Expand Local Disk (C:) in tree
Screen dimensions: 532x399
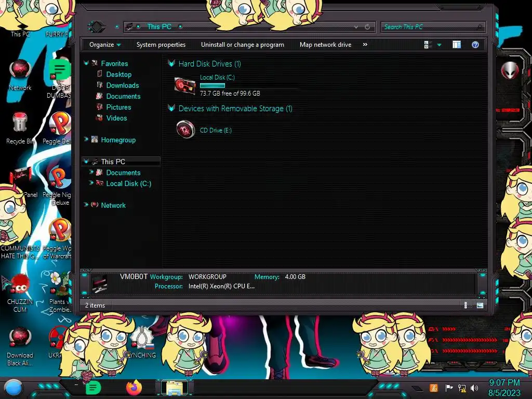91,183
